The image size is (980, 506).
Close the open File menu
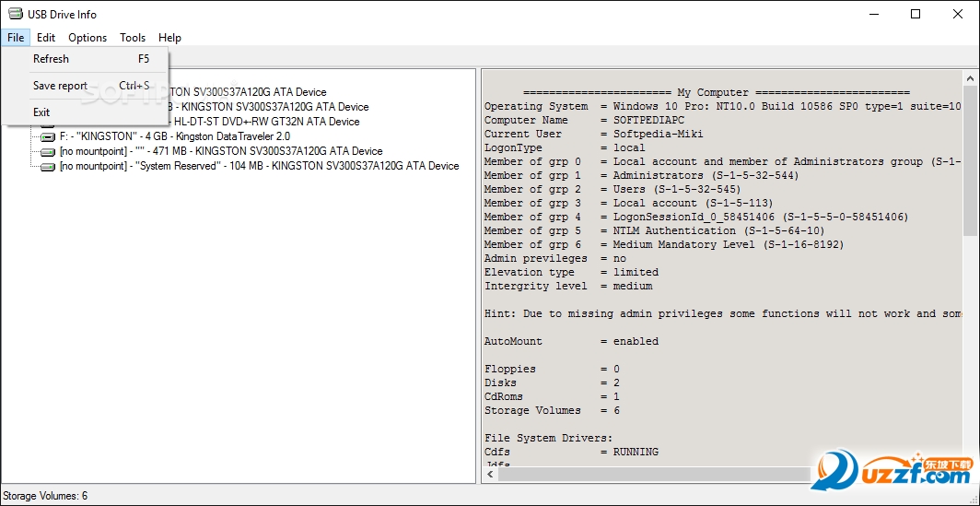[x=16, y=38]
